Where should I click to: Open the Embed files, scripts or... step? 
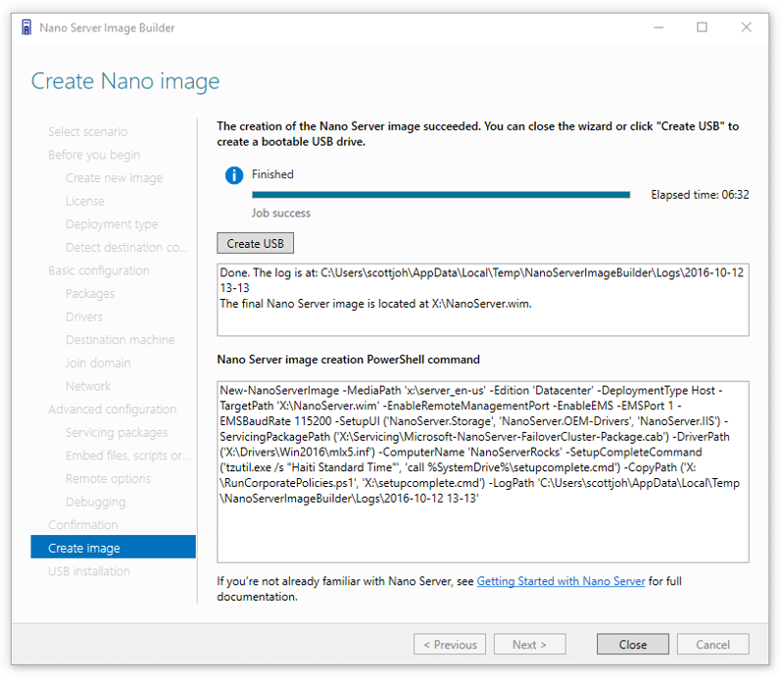tap(128, 456)
